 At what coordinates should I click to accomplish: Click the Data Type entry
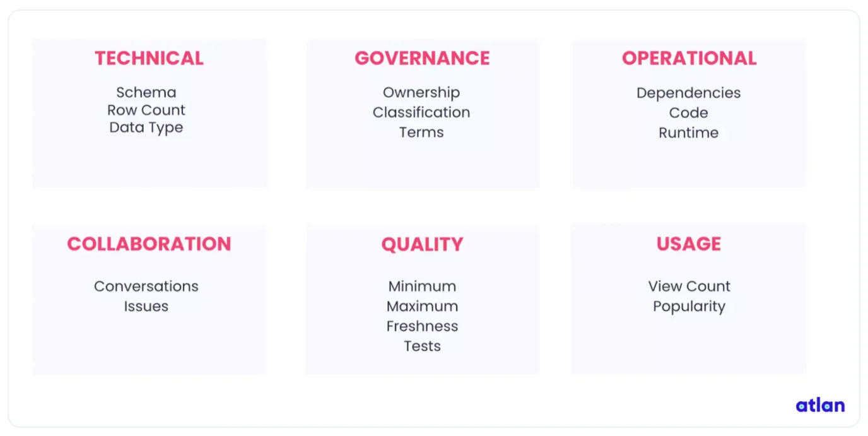(x=146, y=127)
